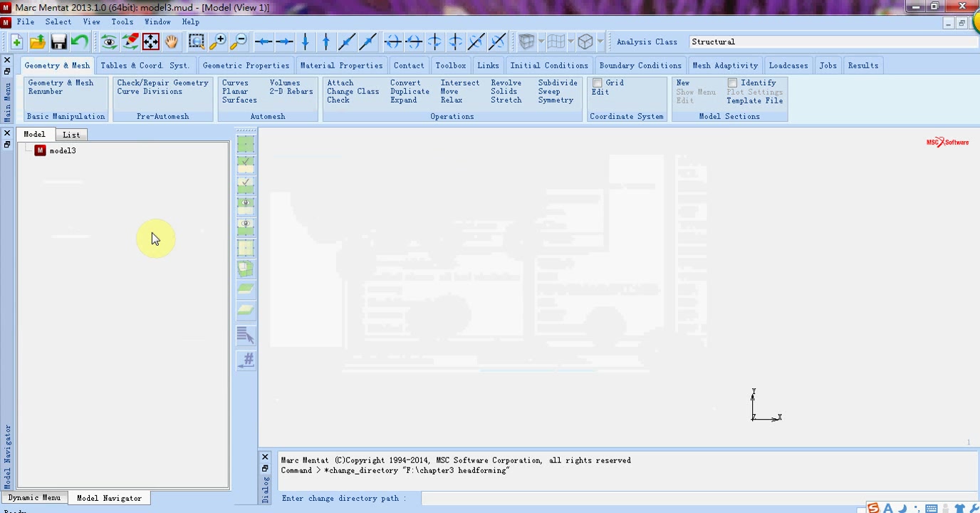The width and height of the screenshot is (980, 513).
Task: Switch to Boundary Conditions tab
Action: [640, 66]
